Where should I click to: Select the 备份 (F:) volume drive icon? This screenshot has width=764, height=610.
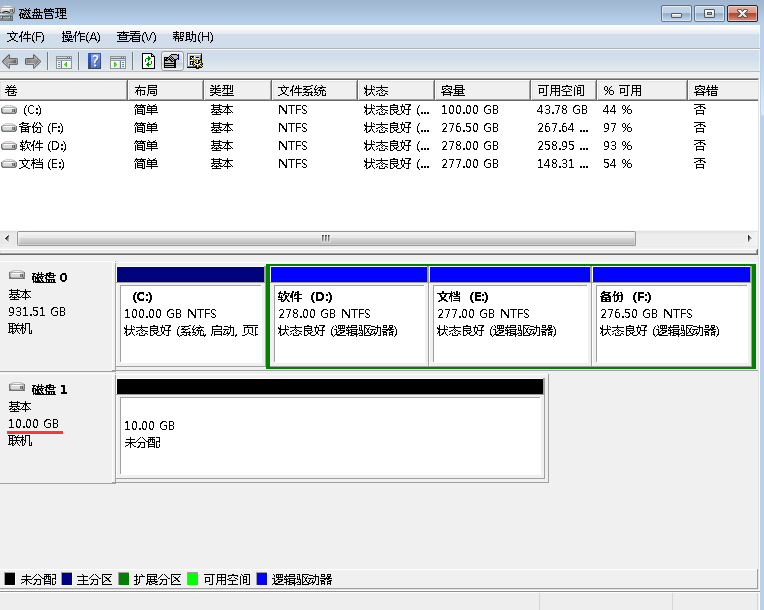[9, 128]
